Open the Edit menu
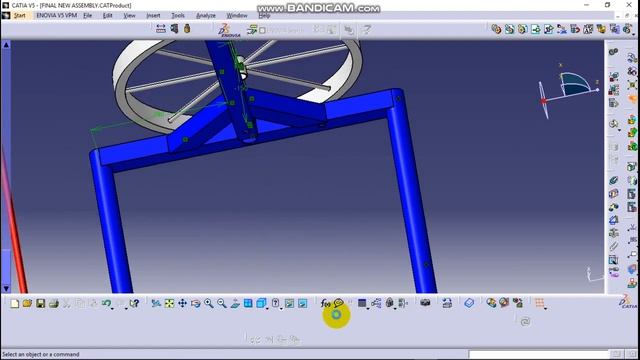Viewport: 640px width, 360px height. tap(107, 16)
